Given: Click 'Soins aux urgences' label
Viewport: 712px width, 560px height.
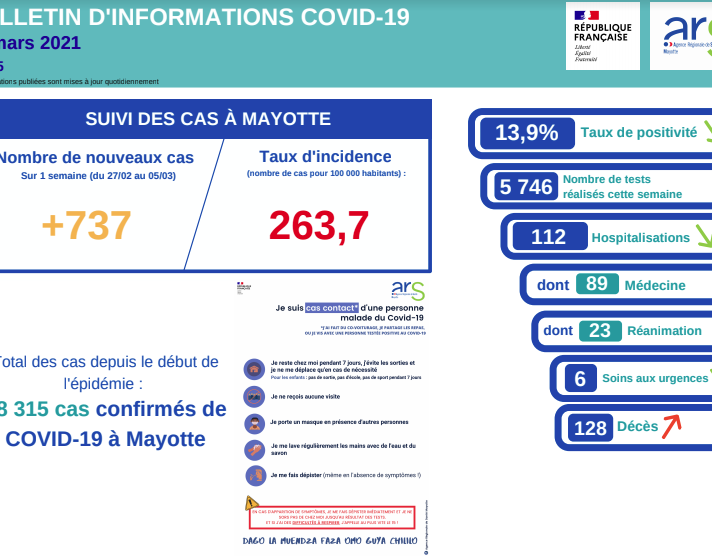Looking at the screenshot, I should pyautogui.click(x=655, y=378).
